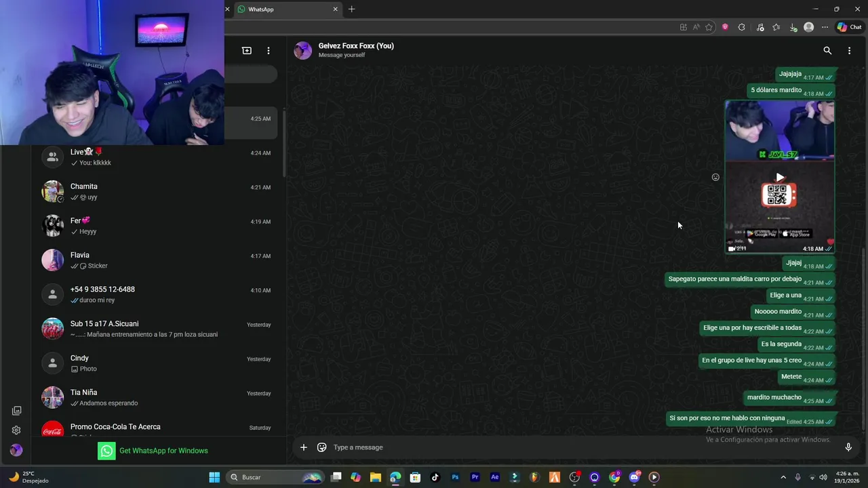
Task: Open the WhatsApp sidebar three-dot menu
Action: point(269,51)
